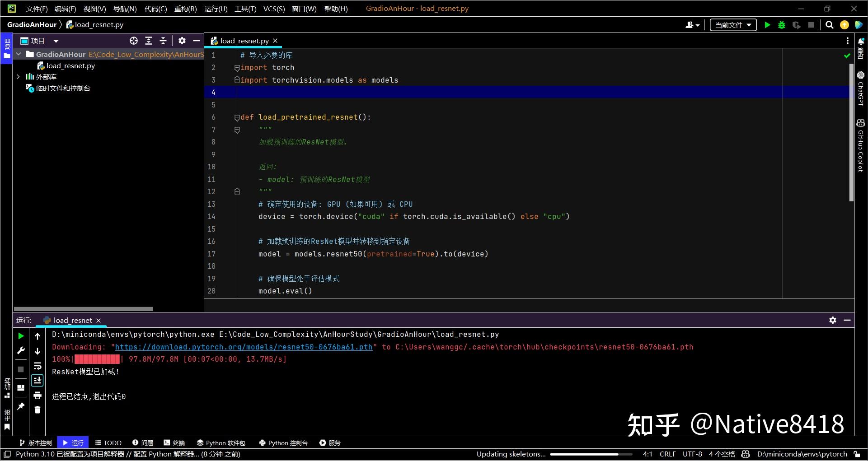The width and height of the screenshot is (868, 461).
Task: Clear the run console with trash icon
Action: (x=38, y=410)
